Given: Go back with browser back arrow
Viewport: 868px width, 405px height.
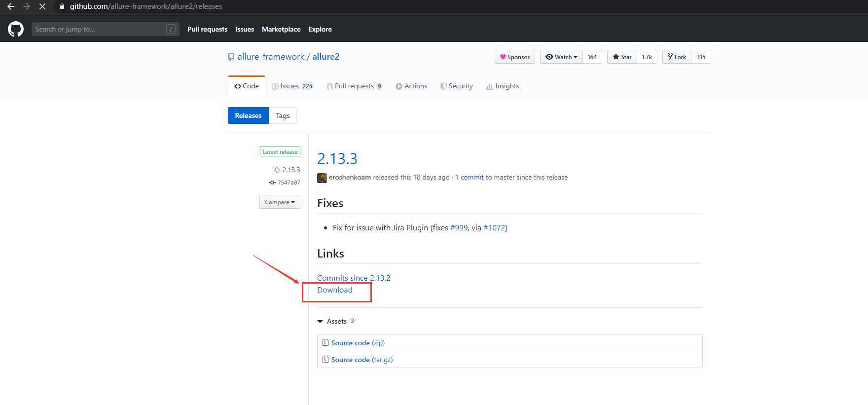Looking at the screenshot, I should 10,6.
